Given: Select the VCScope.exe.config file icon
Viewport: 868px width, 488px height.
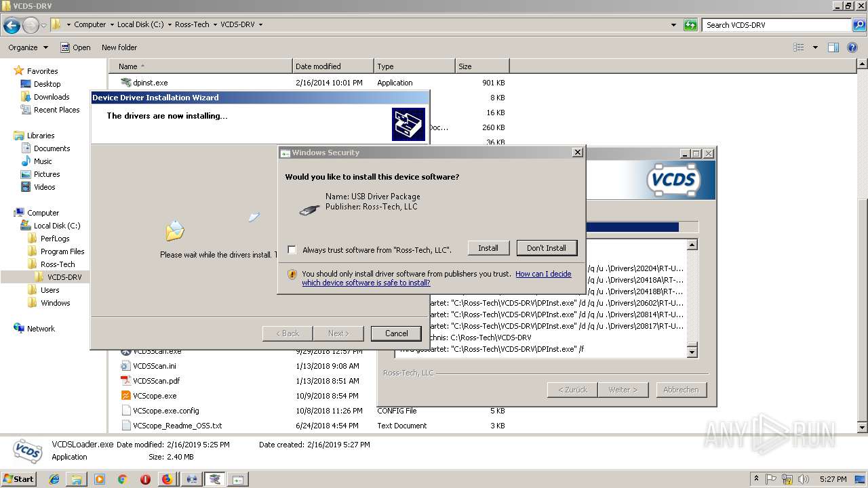Looking at the screenshot, I should coord(126,411).
